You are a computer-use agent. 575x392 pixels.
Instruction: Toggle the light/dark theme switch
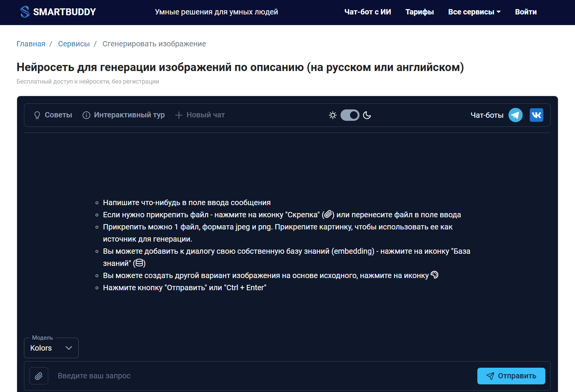point(350,115)
